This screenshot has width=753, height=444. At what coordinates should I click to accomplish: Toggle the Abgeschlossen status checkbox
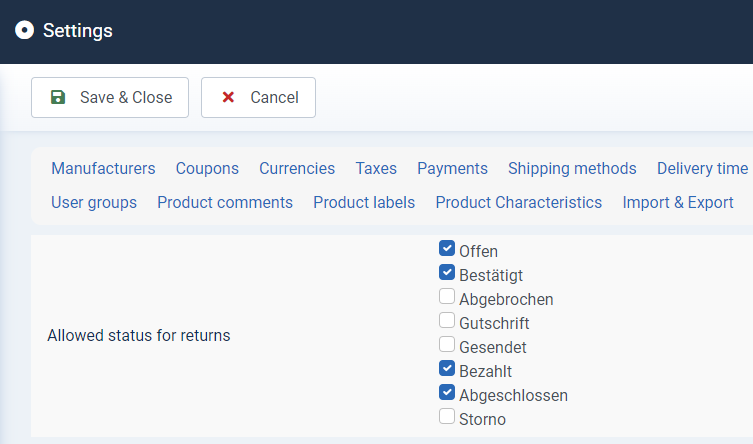coord(447,393)
